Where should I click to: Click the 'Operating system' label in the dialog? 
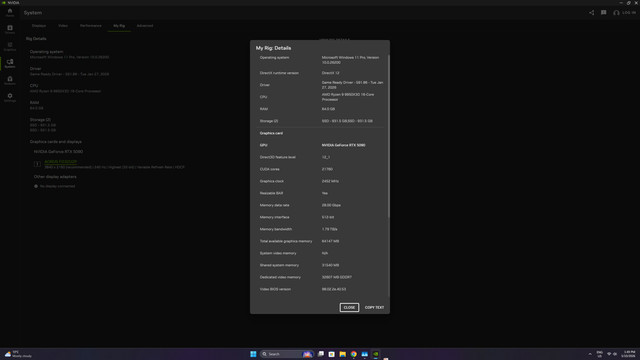pos(274,58)
